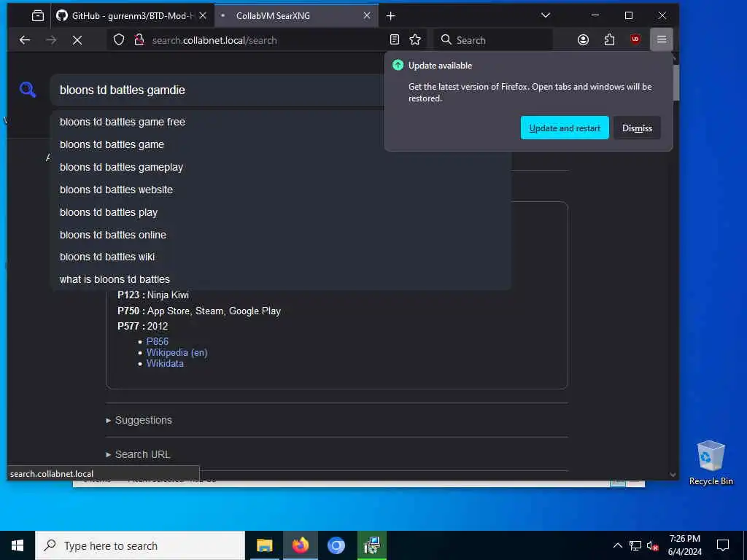Pick suggestion bloons td battles online

click(x=281, y=235)
